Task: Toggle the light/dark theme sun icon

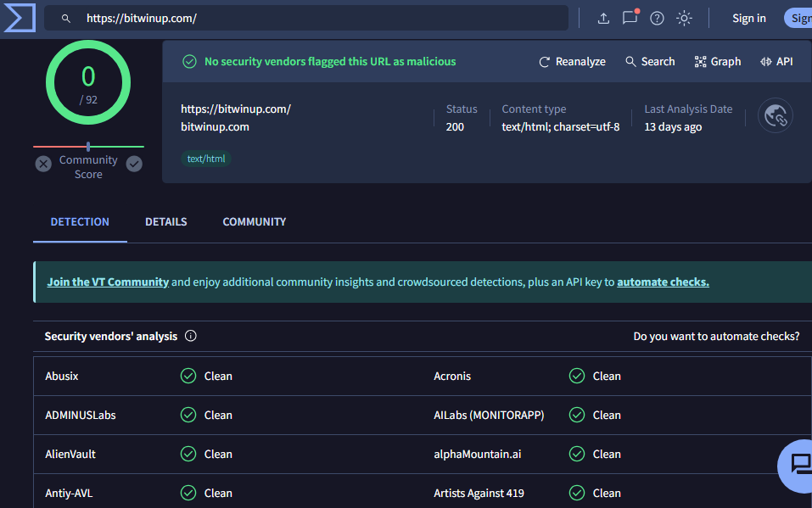Action: click(x=684, y=19)
